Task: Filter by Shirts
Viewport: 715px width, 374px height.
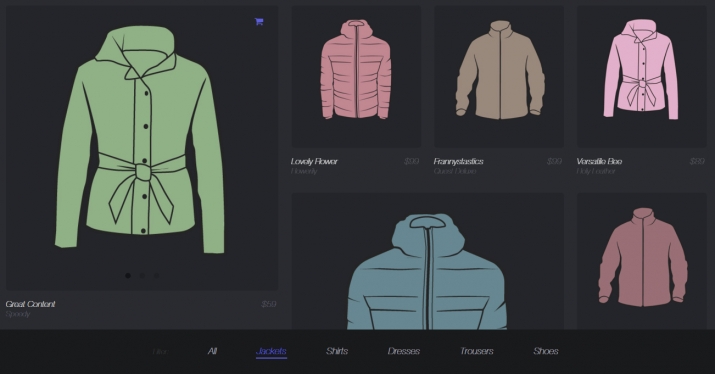Action: coord(337,351)
